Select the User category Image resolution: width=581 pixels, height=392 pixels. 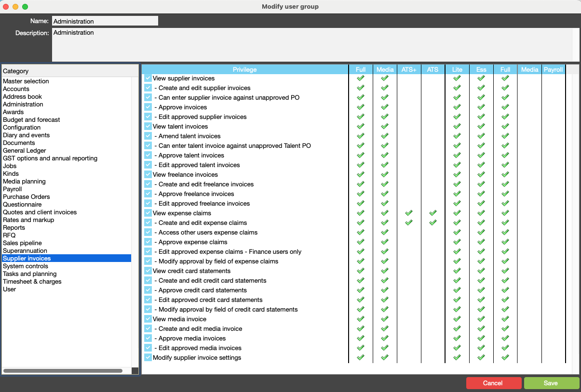click(67, 289)
